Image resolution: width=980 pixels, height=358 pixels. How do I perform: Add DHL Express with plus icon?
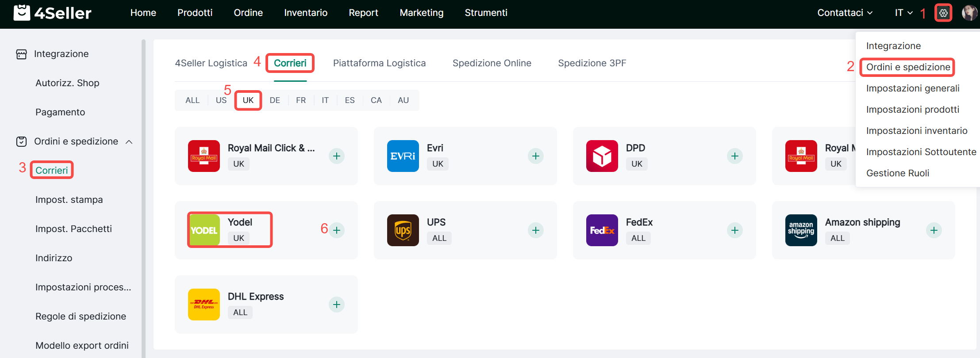pos(337,305)
